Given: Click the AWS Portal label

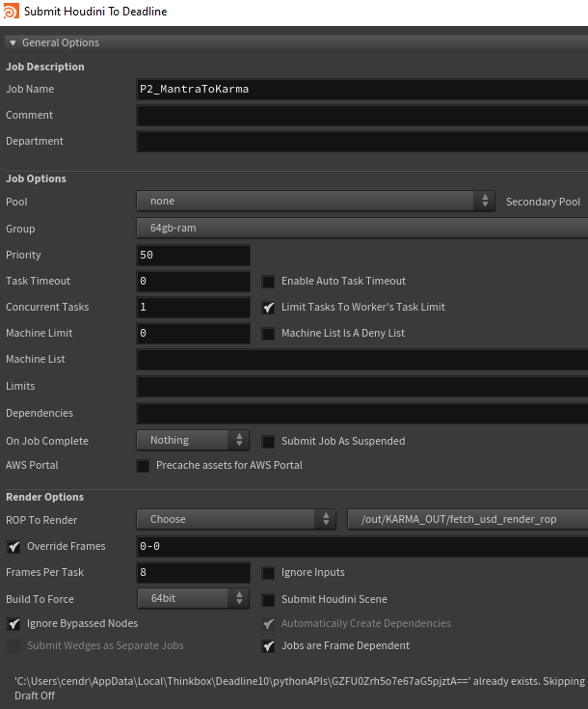Looking at the screenshot, I should click(32, 465).
